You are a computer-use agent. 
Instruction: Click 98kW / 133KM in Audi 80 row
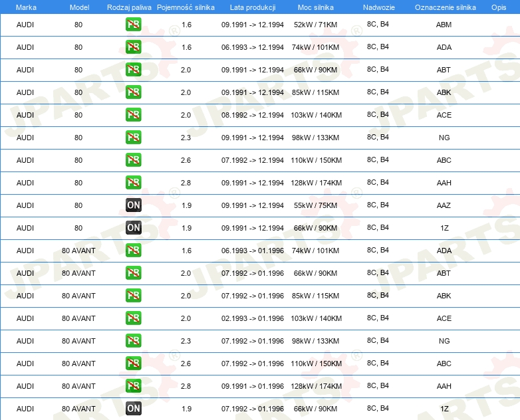click(315, 138)
